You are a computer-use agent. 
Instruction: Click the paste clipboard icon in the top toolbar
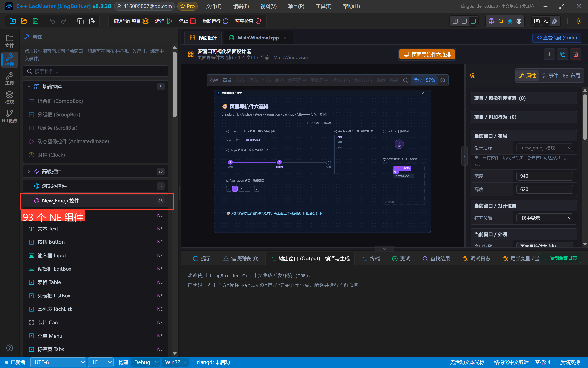pyautogui.click(x=92, y=21)
